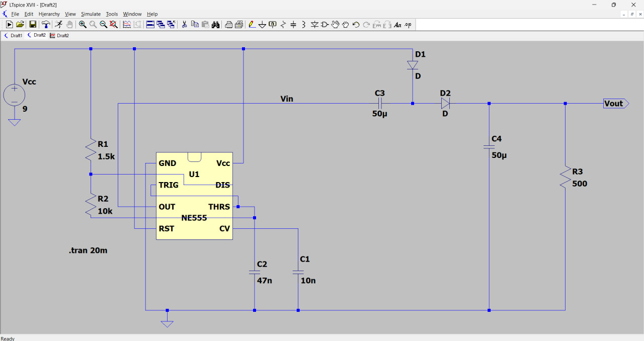
Task: Switch to the Draft1 schematic tab
Action: 13,36
